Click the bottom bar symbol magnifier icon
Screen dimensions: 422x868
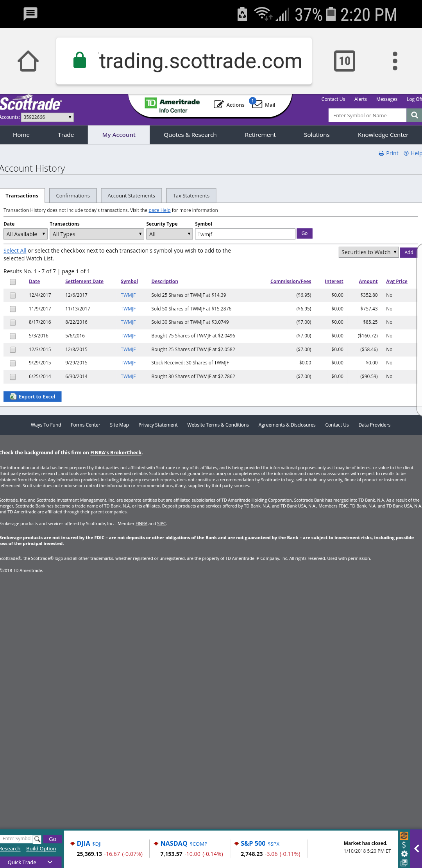click(38, 839)
